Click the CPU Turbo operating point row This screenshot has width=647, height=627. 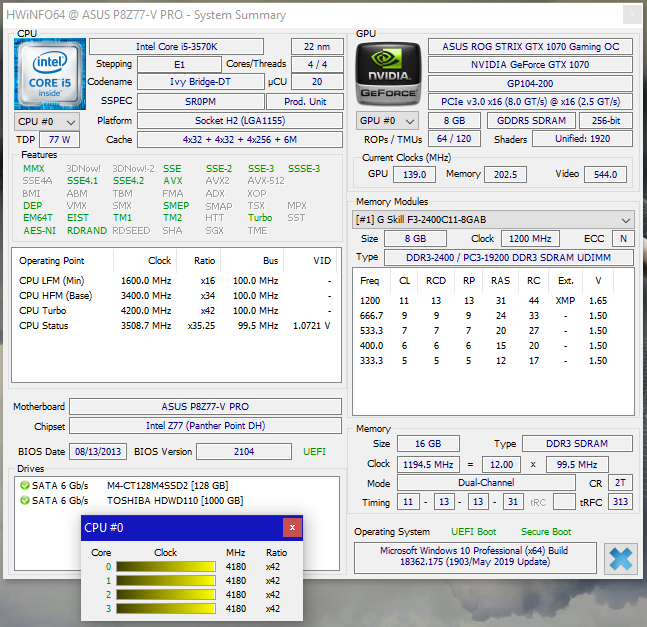[175, 311]
